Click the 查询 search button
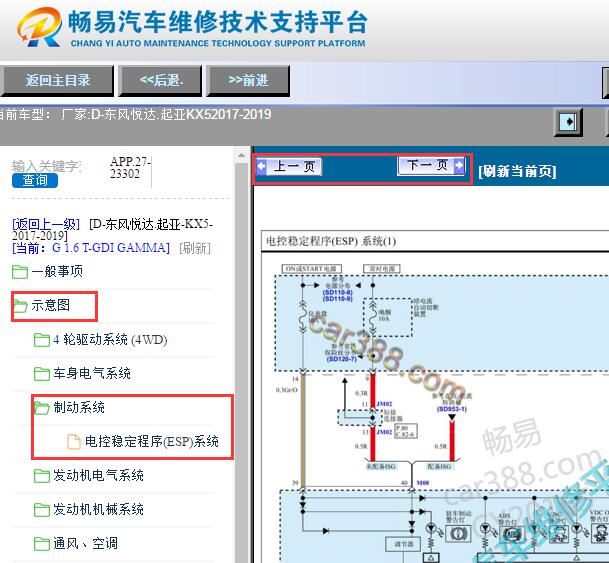The image size is (609, 563). coord(35,181)
